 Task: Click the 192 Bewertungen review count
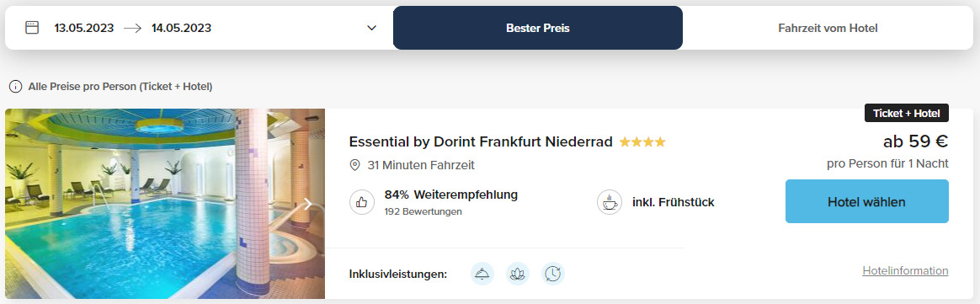click(423, 211)
